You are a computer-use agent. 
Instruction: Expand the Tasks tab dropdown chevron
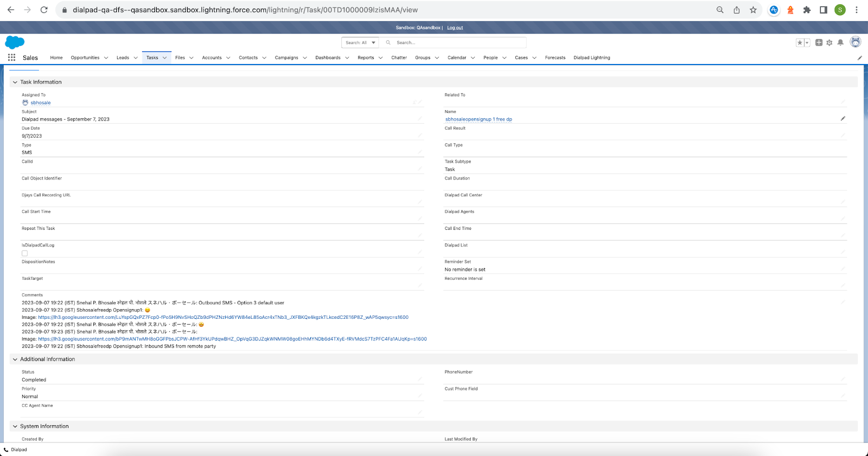click(x=165, y=58)
